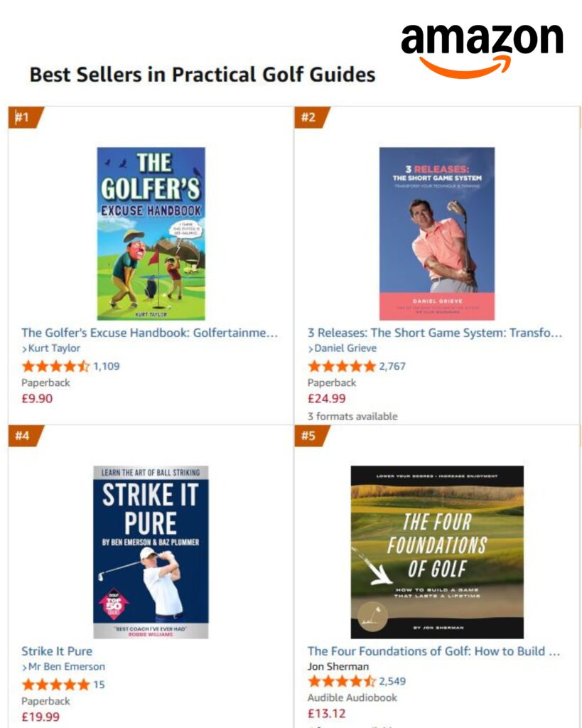Viewport: 582px width, 728px height.
Task: Open The Four Foundations of Golf cover
Action: tap(436, 552)
